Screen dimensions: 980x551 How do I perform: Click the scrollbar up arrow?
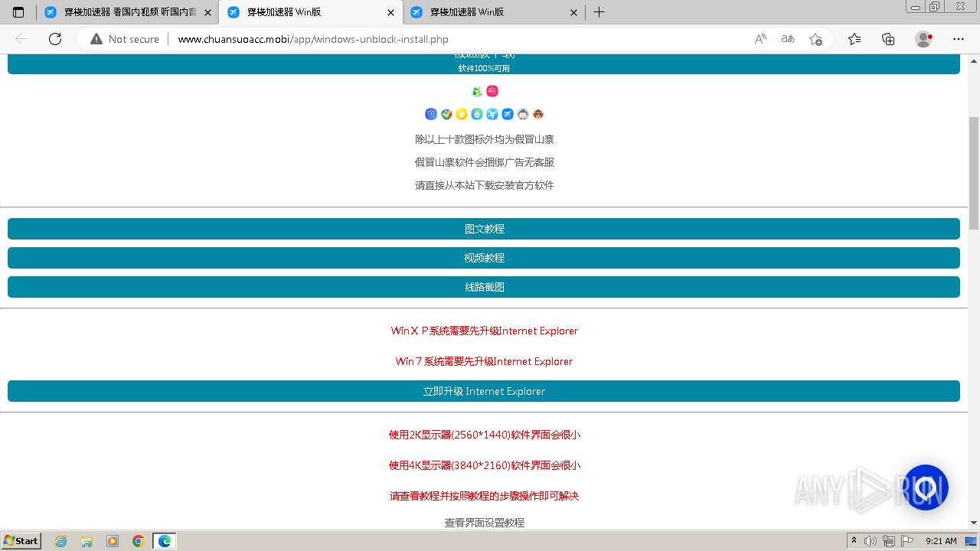pyautogui.click(x=974, y=60)
